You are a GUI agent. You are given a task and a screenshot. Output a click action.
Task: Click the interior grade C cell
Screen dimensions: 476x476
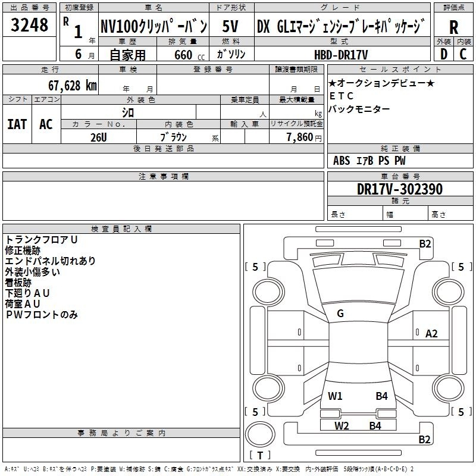tap(464, 54)
